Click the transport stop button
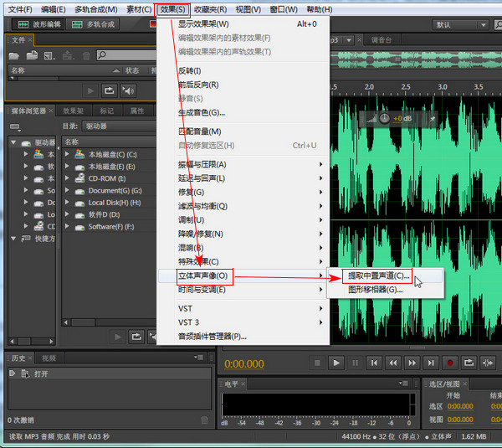 click(x=317, y=363)
